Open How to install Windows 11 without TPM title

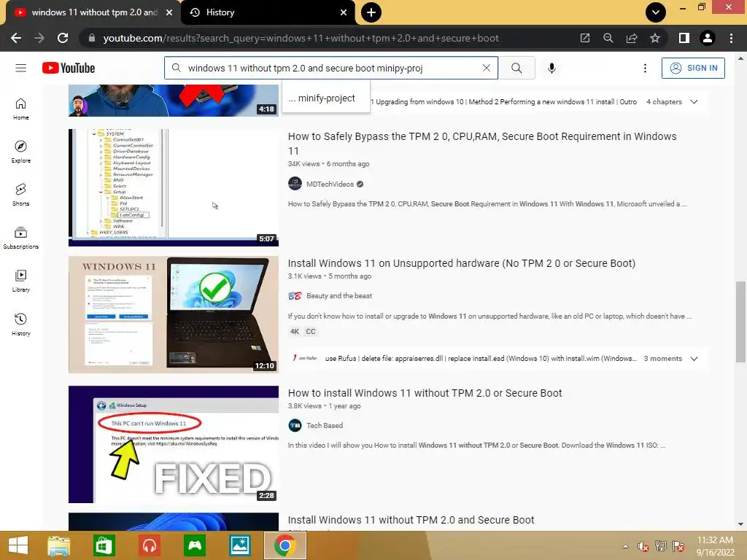coord(425,393)
